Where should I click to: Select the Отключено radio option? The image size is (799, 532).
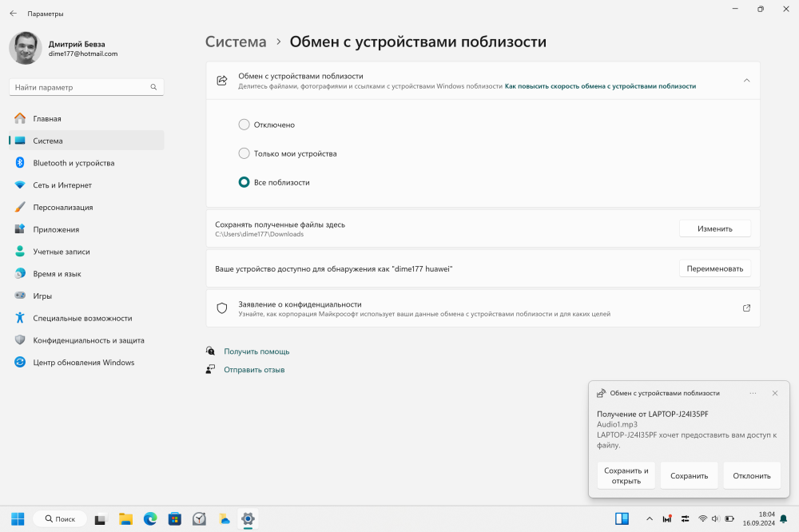244,125
